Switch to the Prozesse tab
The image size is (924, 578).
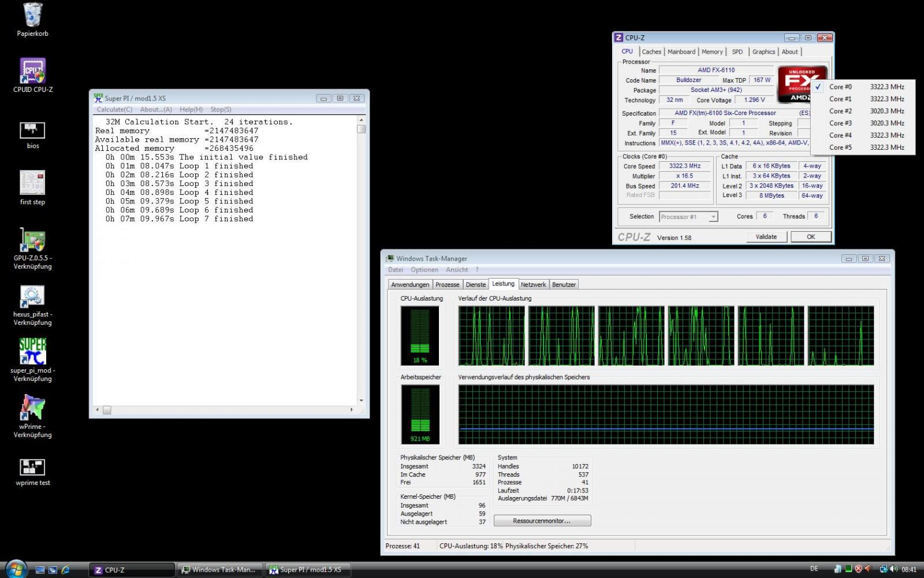click(x=447, y=284)
